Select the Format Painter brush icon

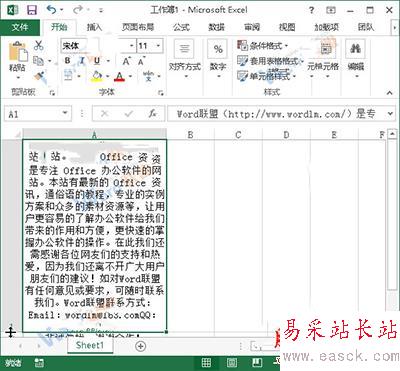click(x=39, y=76)
